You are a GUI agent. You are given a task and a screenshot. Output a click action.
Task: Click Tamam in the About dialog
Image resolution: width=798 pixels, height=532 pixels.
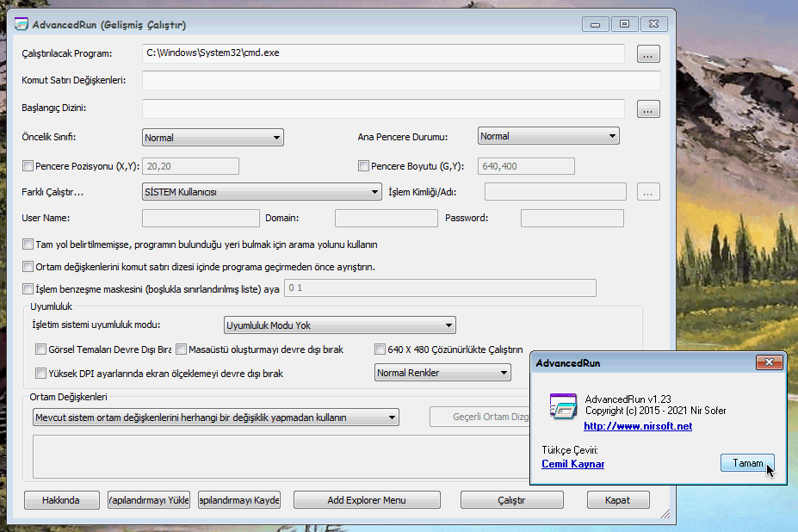[x=747, y=463]
